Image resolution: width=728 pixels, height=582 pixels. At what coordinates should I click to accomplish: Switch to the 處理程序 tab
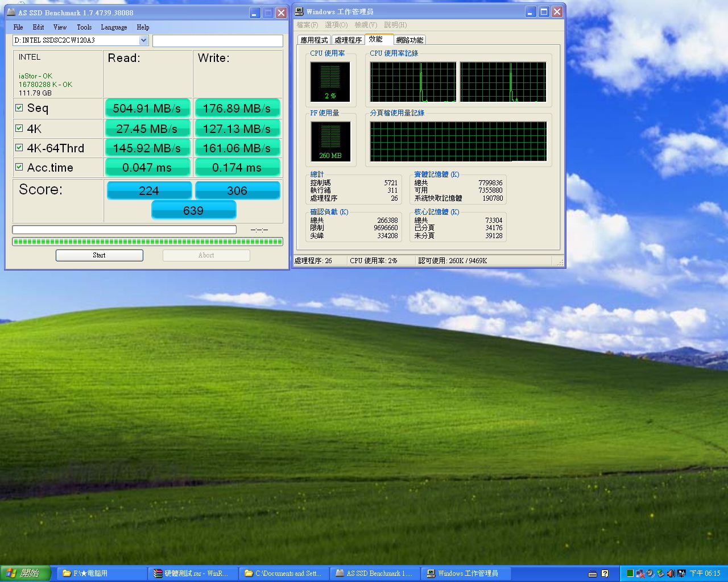(348, 40)
